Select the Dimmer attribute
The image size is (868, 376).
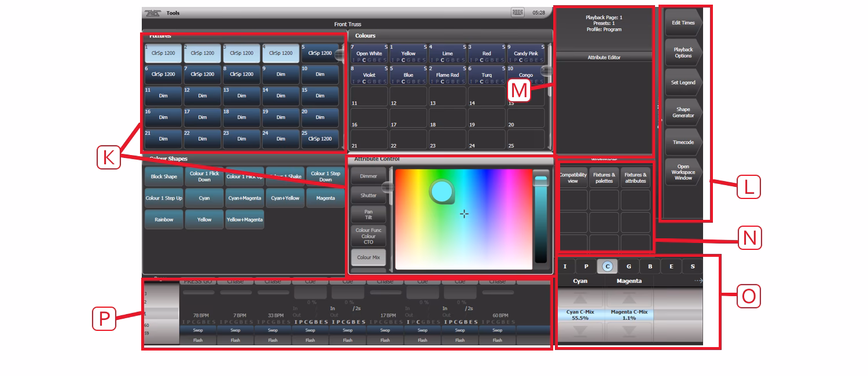coord(369,175)
